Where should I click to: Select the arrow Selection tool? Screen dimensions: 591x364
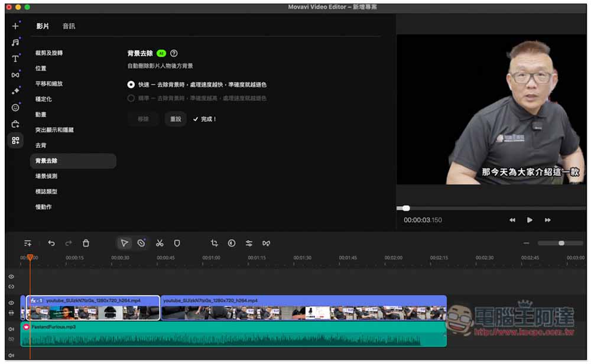point(124,243)
